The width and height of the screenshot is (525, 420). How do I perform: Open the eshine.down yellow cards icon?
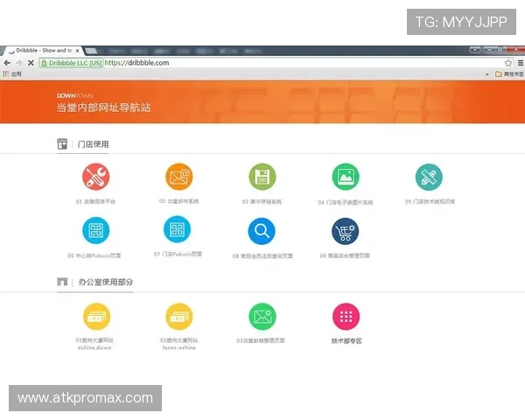[96, 317]
